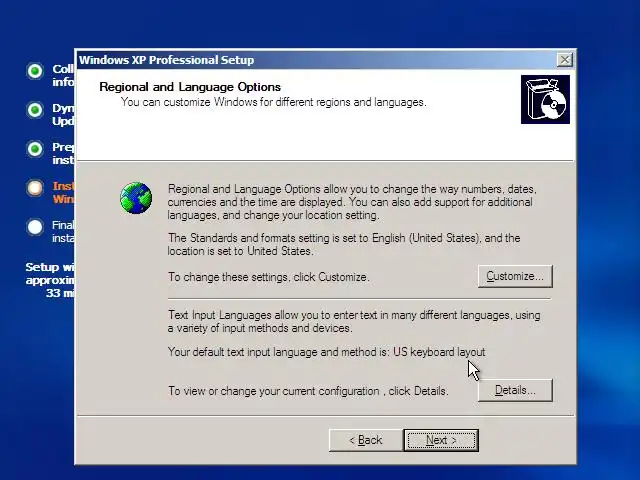Click the text mentioning 'US keyboard layout'

tap(327, 352)
